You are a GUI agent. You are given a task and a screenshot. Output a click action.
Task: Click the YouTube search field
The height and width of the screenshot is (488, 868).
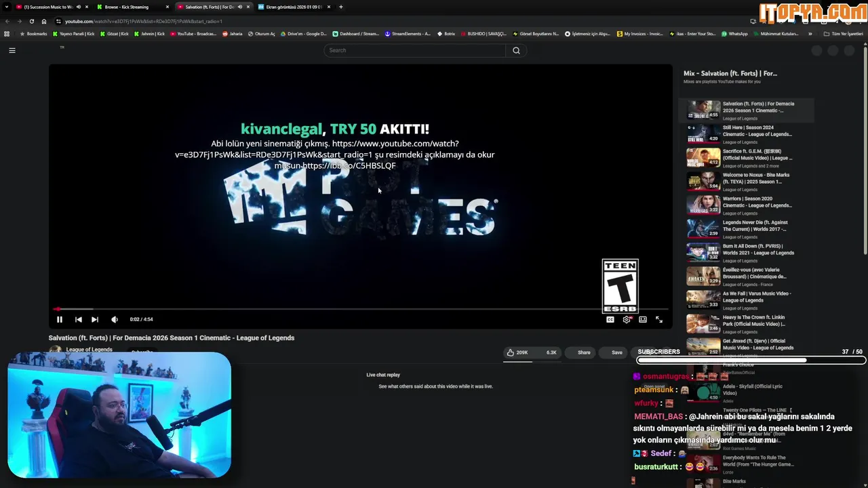pos(415,50)
